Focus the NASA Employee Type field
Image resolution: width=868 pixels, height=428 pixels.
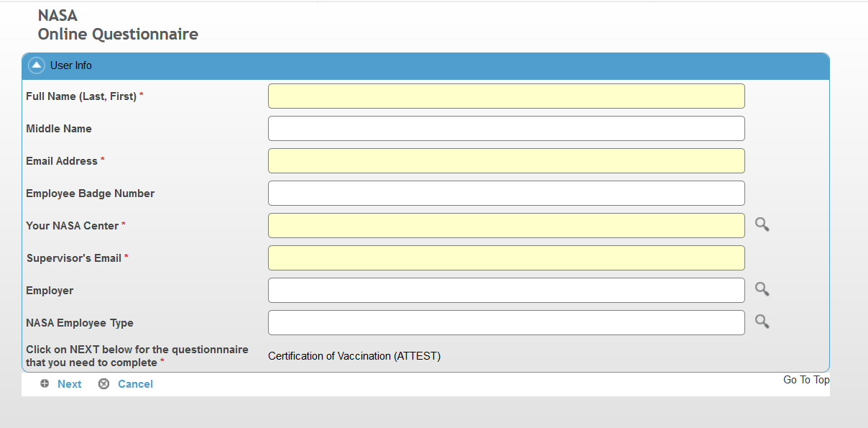(x=507, y=323)
